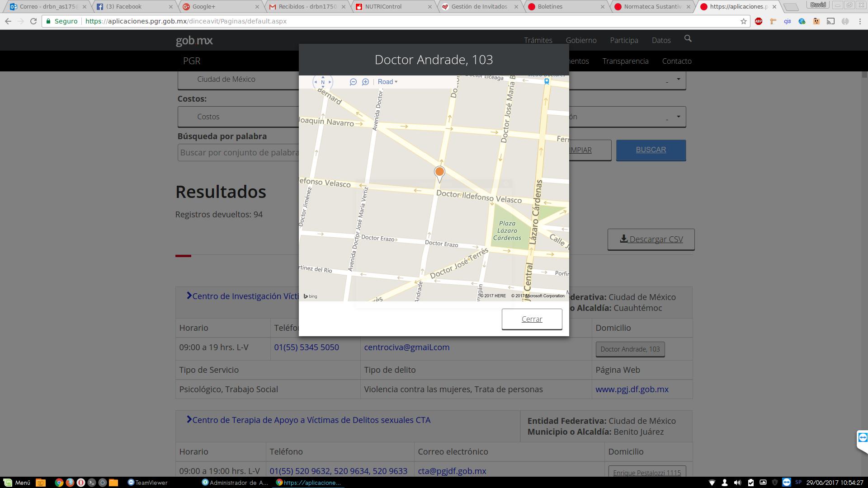Click the map's north compass control
This screenshot has height=488, width=868.
[x=323, y=82]
